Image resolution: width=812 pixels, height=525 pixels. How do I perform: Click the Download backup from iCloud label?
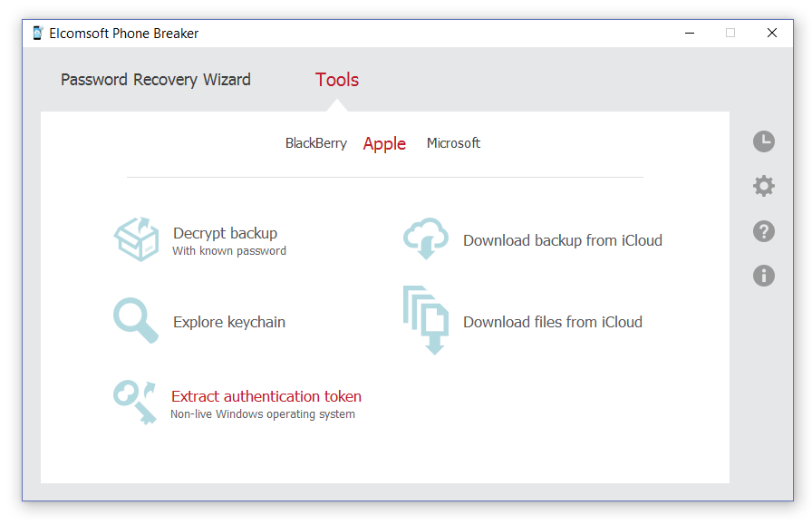click(x=563, y=240)
